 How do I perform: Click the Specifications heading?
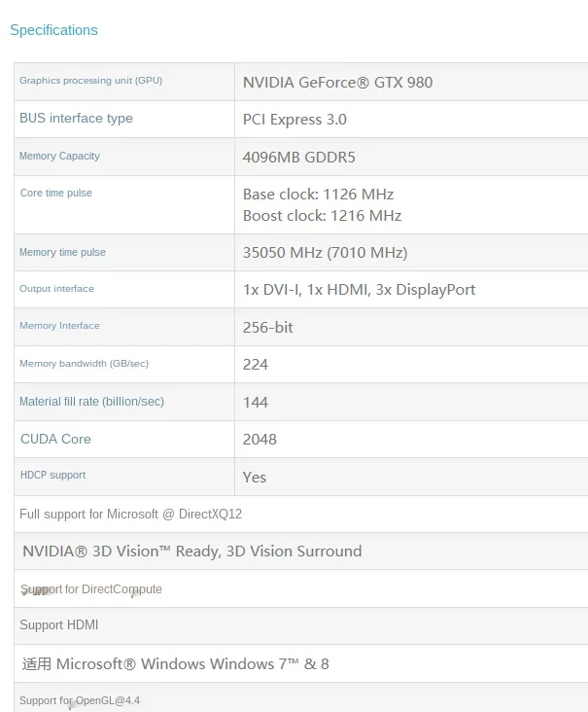coord(54,30)
